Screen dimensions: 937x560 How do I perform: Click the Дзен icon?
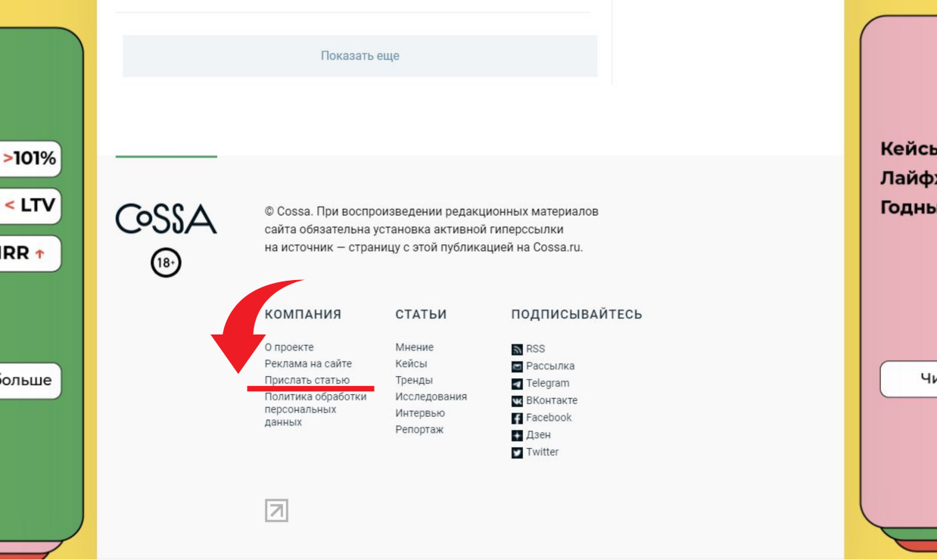(x=517, y=435)
